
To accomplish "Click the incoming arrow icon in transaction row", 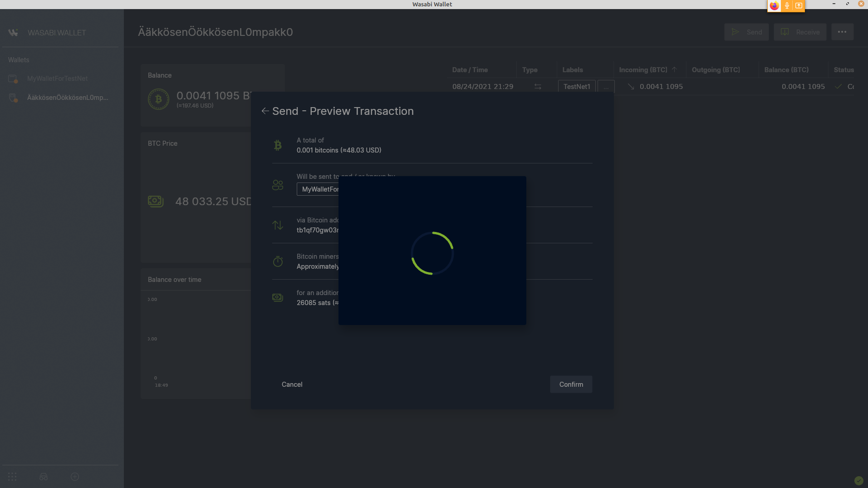I will (631, 87).
